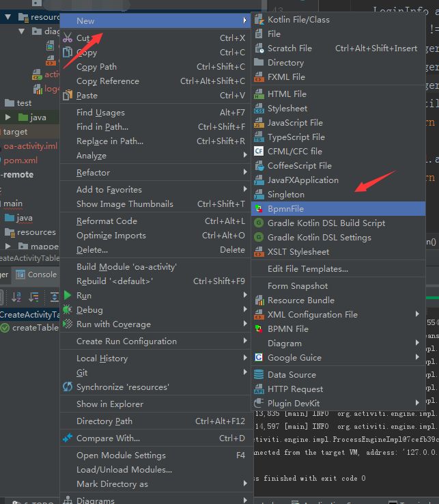Expand XML Configuration File submenu

pos(338,314)
